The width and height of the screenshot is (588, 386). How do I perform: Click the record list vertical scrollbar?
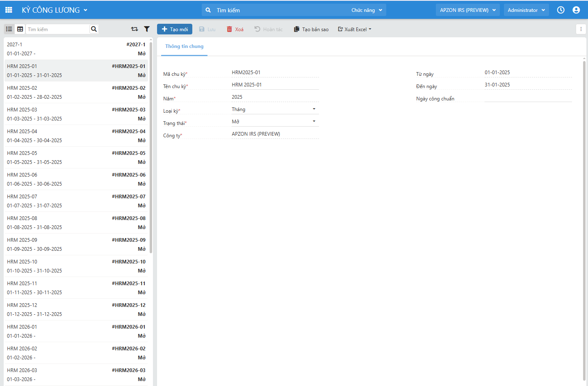pos(151,148)
